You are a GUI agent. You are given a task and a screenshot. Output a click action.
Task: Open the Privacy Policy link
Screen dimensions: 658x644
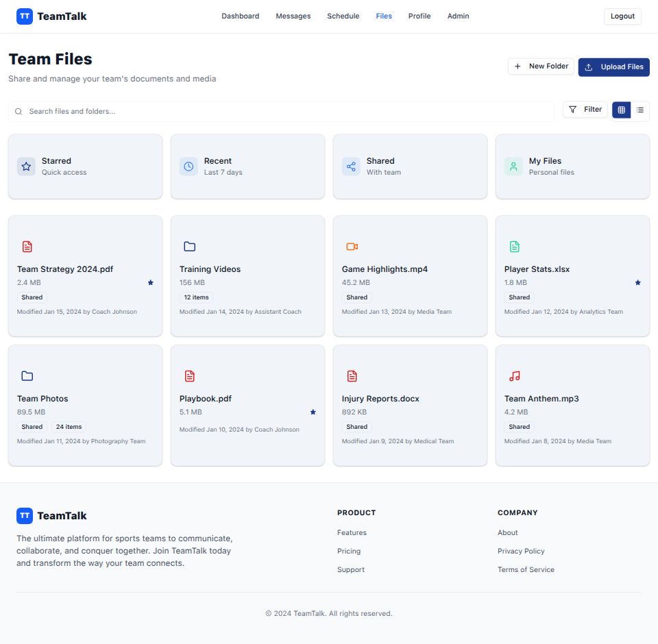(521, 551)
